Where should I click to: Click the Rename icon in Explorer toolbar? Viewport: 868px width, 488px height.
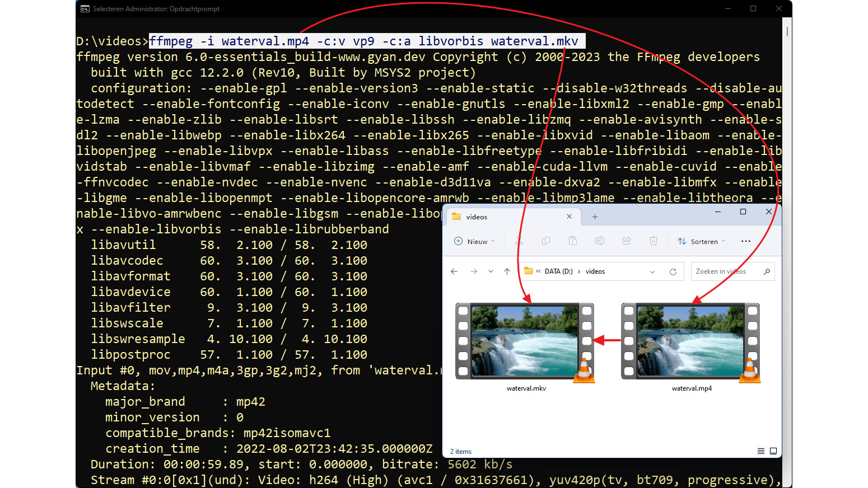600,241
